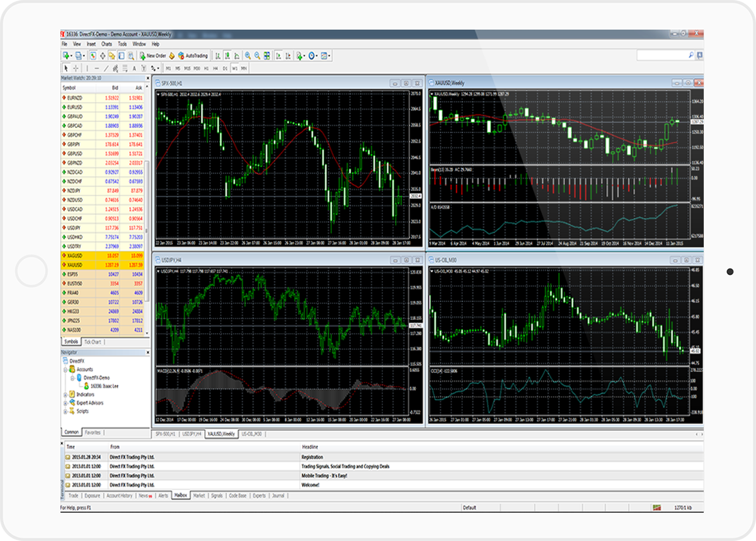
Task: Select the Fibonacci retracement tool
Action: tap(125, 68)
